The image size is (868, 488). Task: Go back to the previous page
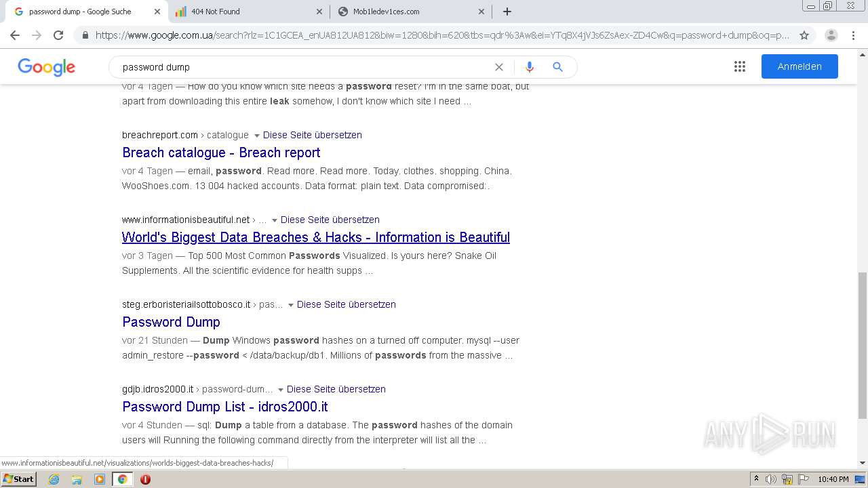coord(15,35)
